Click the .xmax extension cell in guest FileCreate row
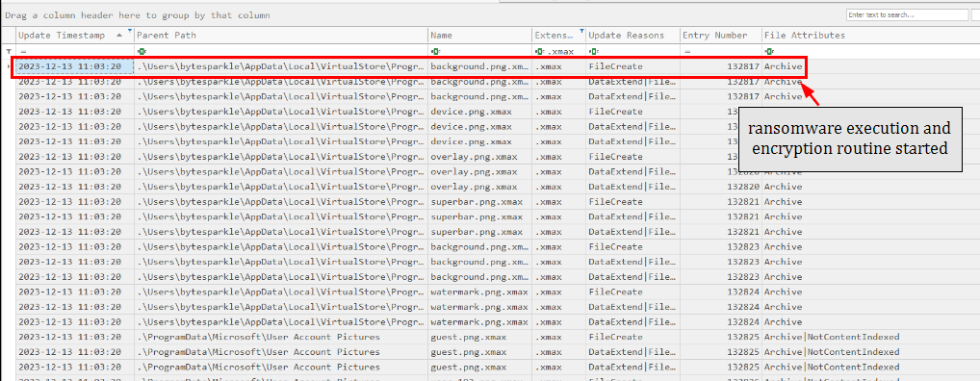This screenshot has height=381, width=980. point(558,337)
